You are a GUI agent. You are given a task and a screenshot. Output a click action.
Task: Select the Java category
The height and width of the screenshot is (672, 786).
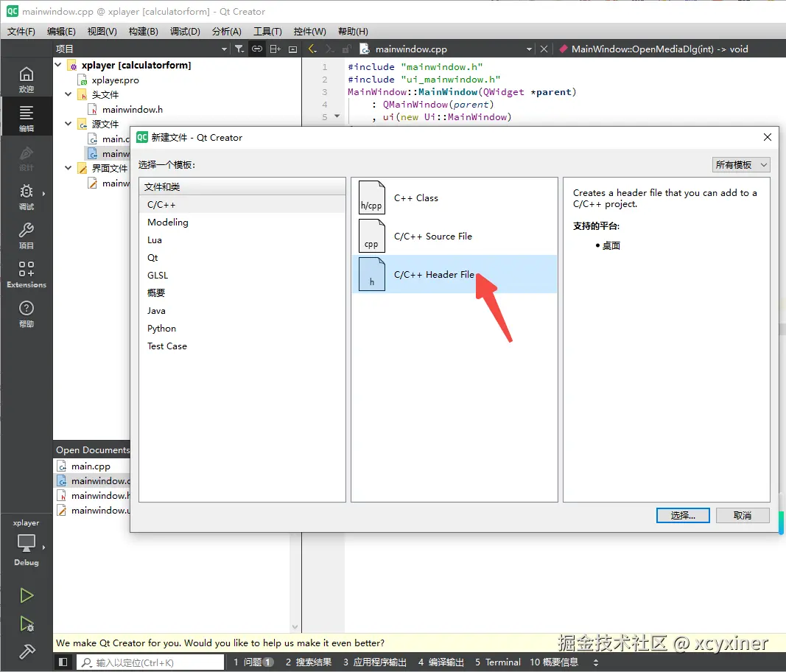(242, 310)
